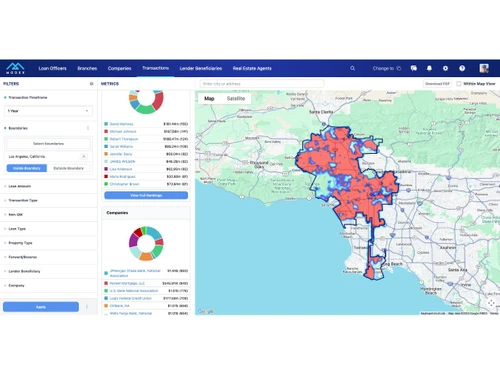Open Christopher Brown loan officer link

125,184
